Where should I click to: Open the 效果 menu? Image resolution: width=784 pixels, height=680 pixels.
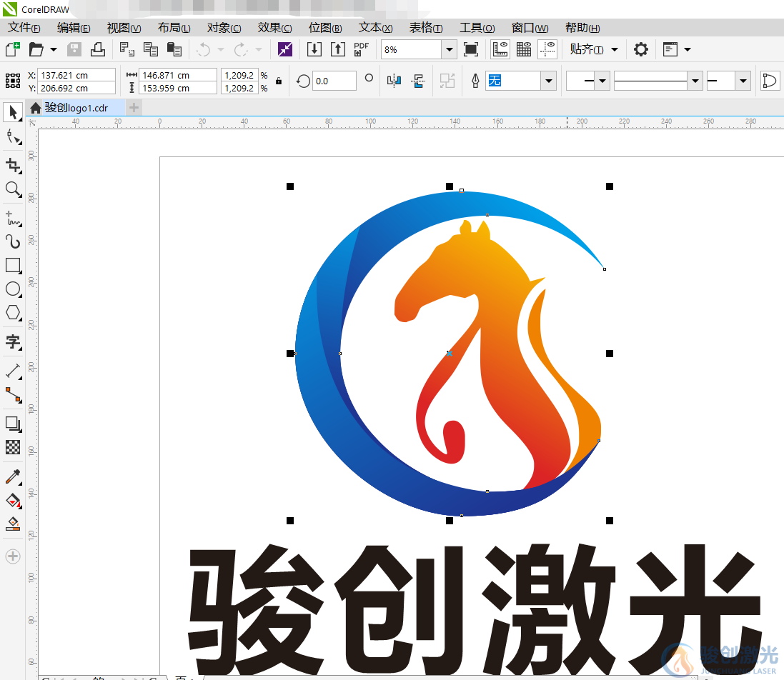pyautogui.click(x=274, y=28)
